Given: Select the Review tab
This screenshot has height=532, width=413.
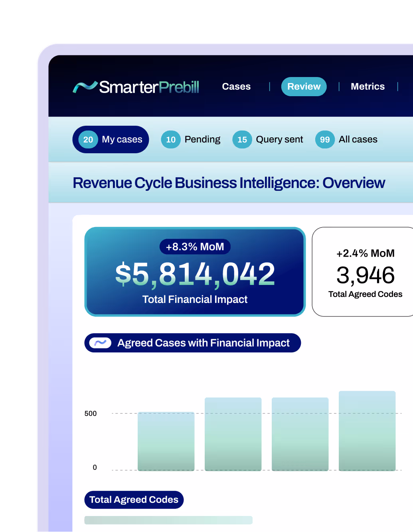Looking at the screenshot, I should (x=304, y=87).
